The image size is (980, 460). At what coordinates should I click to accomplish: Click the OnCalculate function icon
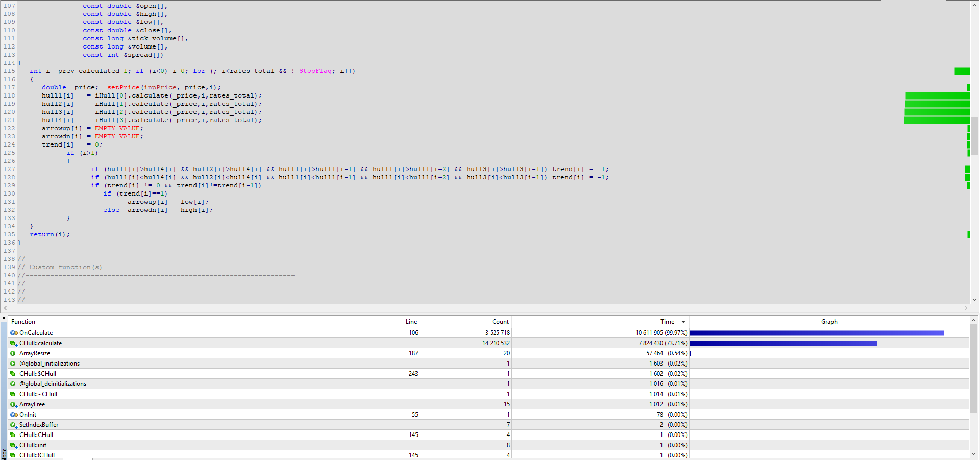pyautogui.click(x=14, y=333)
